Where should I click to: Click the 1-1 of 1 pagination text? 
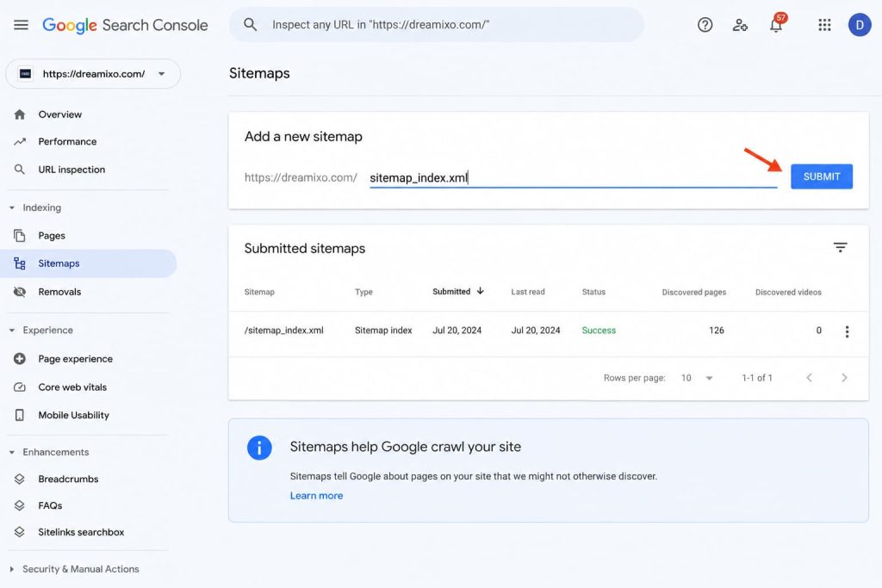coord(756,378)
